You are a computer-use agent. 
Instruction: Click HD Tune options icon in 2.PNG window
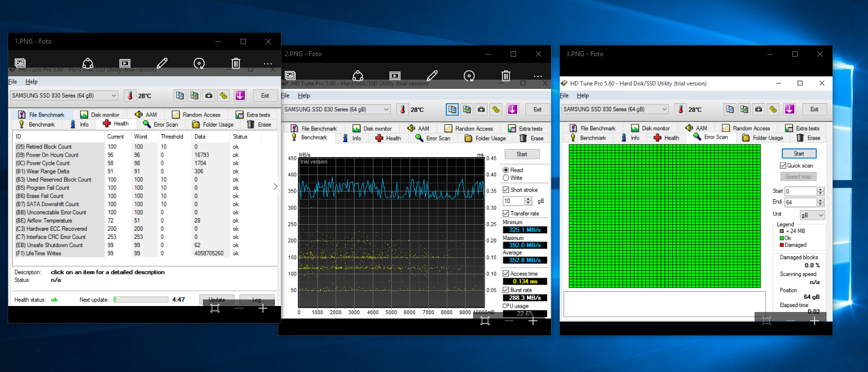[496, 109]
